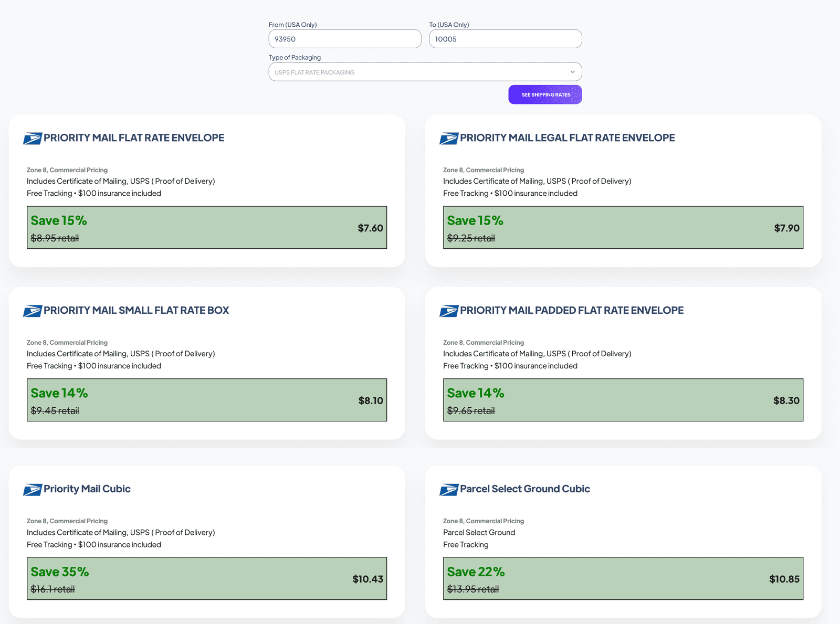
Task: Click the From ZIP code field containing 93950
Action: click(345, 39)
